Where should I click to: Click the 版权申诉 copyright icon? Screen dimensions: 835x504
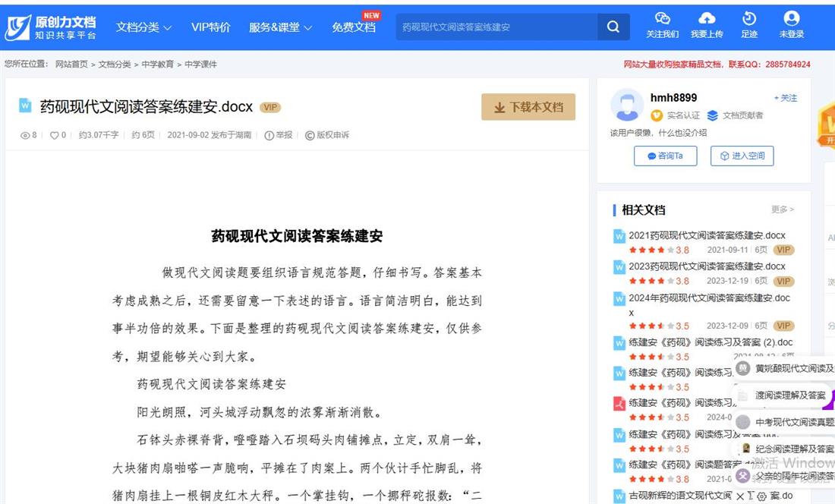coord(310,135)
